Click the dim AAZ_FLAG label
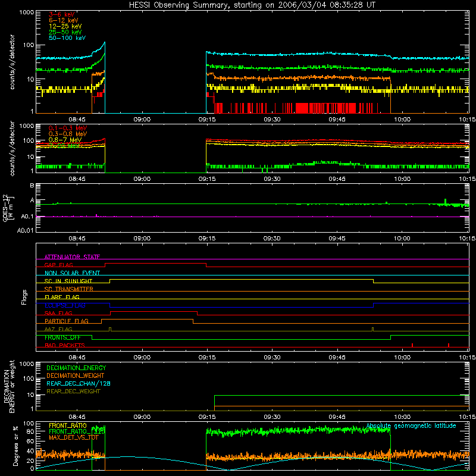This screenshot has width=476, height=476. (x=58, y=329)
